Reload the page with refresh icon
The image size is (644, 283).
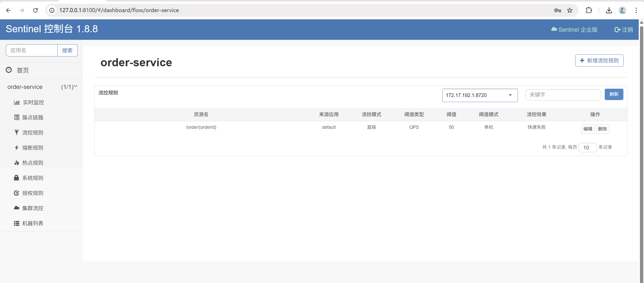[x=35, y=10]
